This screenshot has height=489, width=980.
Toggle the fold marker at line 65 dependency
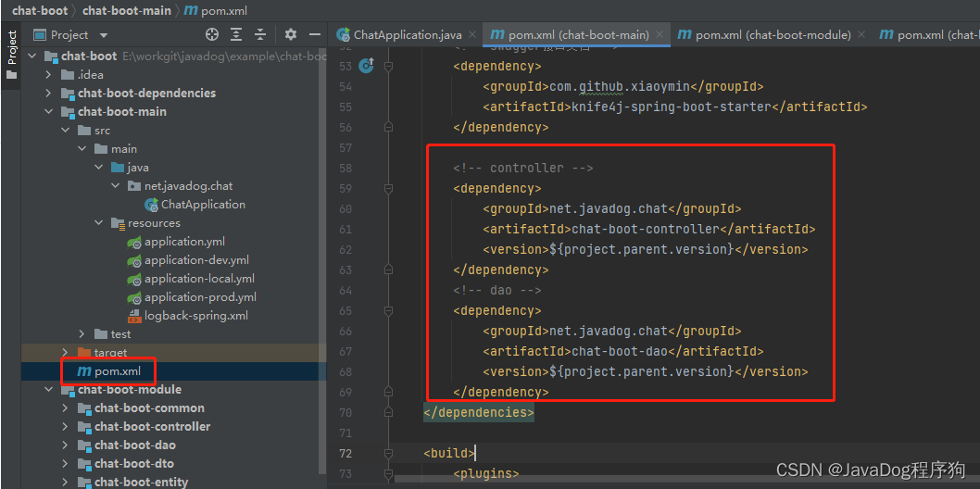click(389, 310)
